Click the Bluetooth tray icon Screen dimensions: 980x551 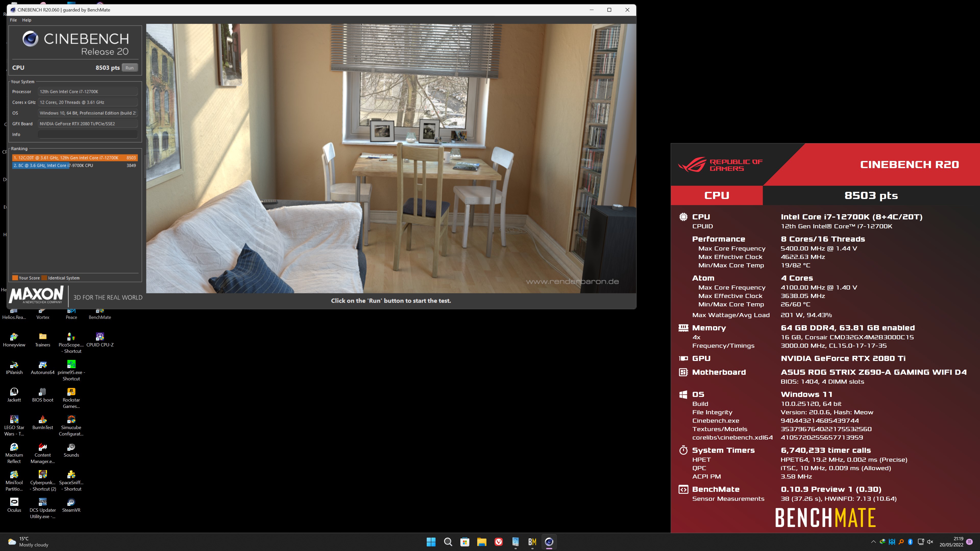pyautogui.click(x=910, y=542)
